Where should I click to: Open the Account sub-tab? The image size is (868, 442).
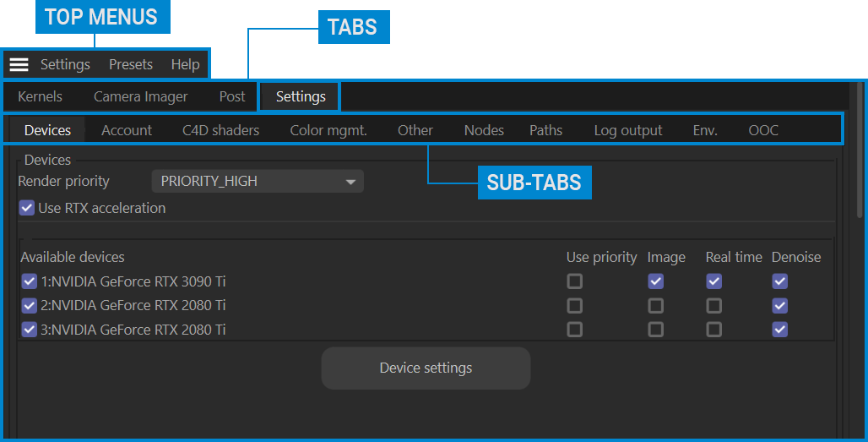(127, 130)
